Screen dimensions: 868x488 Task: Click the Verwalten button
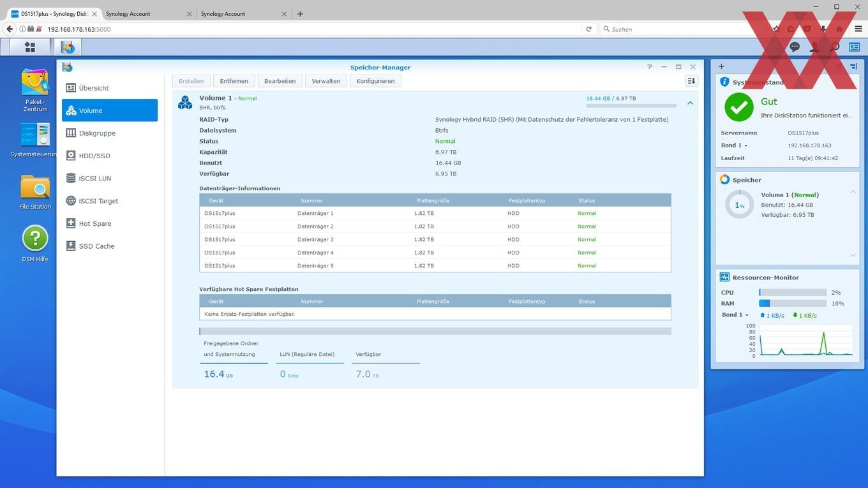(x=326, y=81)
